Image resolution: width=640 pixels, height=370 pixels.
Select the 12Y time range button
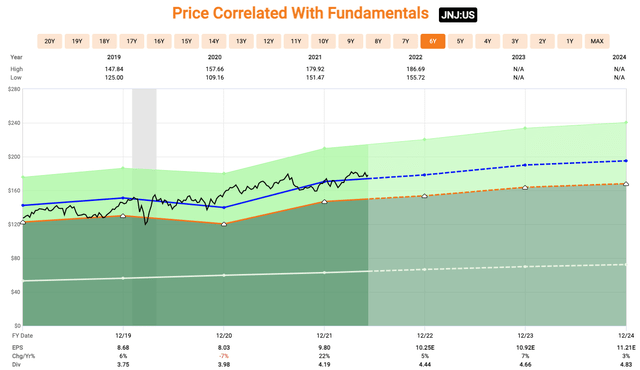tap(269, 41)
